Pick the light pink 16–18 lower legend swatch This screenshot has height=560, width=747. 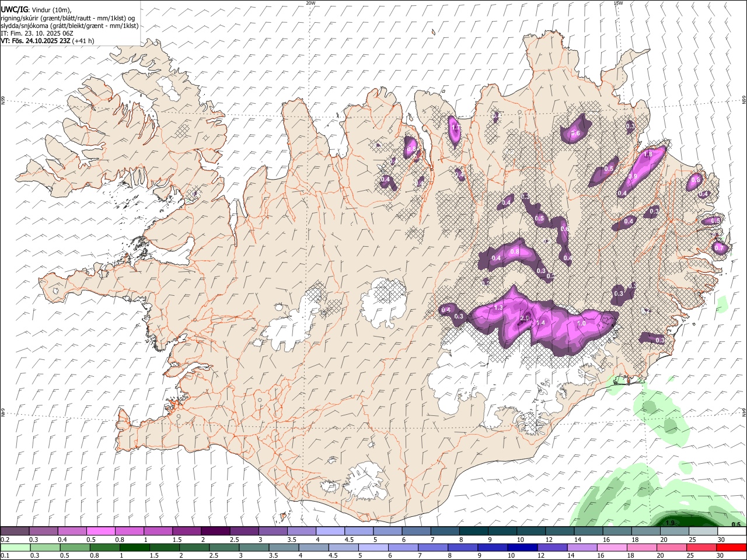pyautogui.click(x=611, y=548)
